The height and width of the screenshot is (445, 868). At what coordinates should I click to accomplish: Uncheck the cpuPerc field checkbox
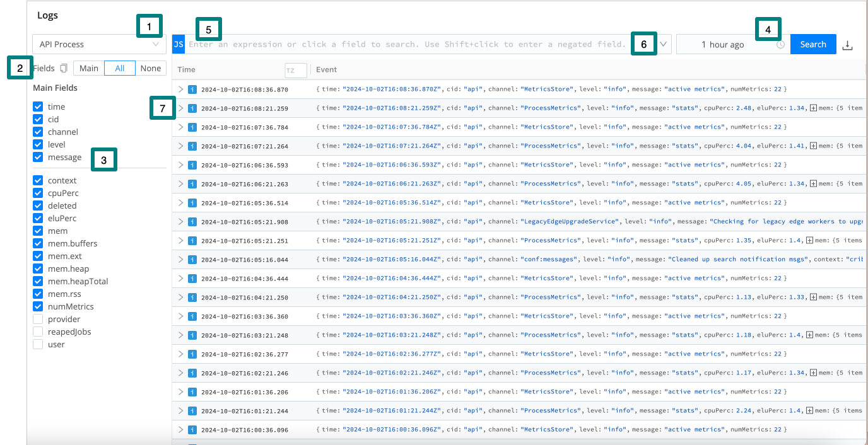(37, 193)
